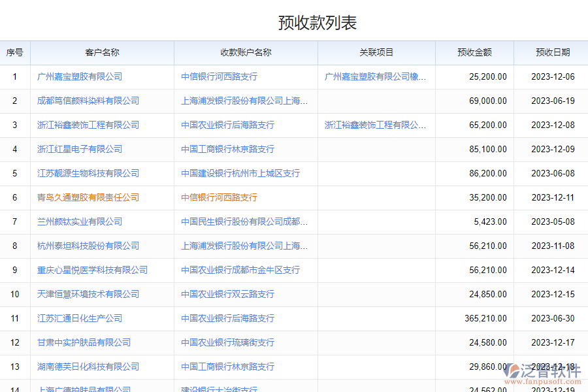Select the highlighted 青岛久通塑胶有限责任公司 customer
The width and height of the screenshot is (588, 392).
pyautogui.click(x=88, y=197)
